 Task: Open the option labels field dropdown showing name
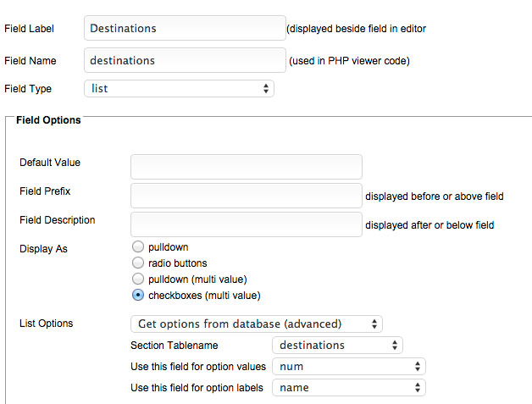[x=348, y=388]
